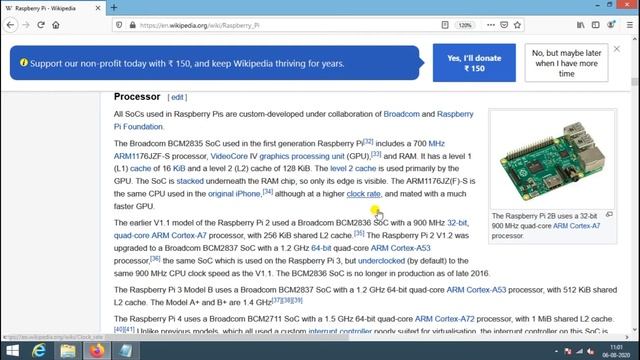Go back to the previous page
Screen dimensions: 640x360
point(10,25)
